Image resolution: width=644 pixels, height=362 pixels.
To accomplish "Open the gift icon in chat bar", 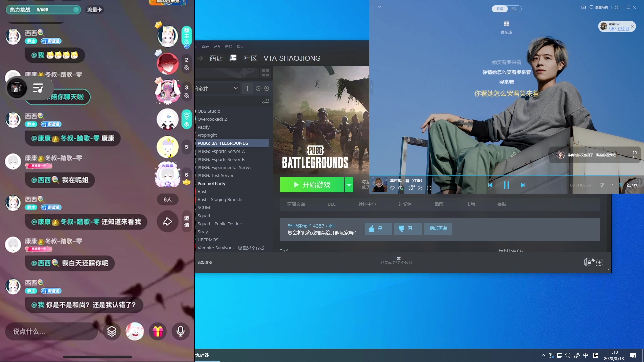I will (x=158, y=331).
